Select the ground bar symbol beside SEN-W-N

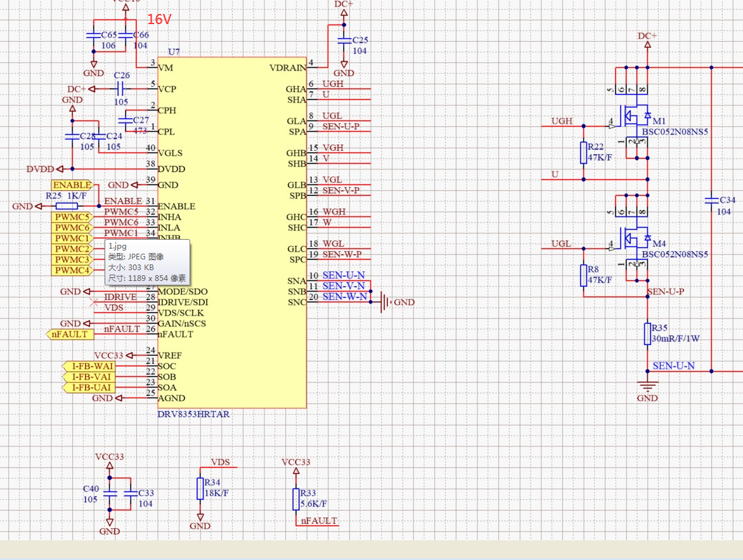point(385,302)
